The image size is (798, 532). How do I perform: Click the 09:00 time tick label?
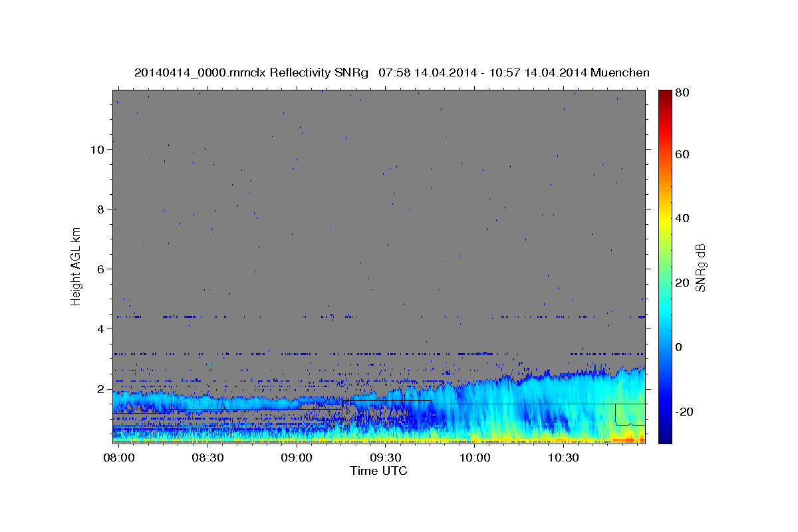click(296, 458)
